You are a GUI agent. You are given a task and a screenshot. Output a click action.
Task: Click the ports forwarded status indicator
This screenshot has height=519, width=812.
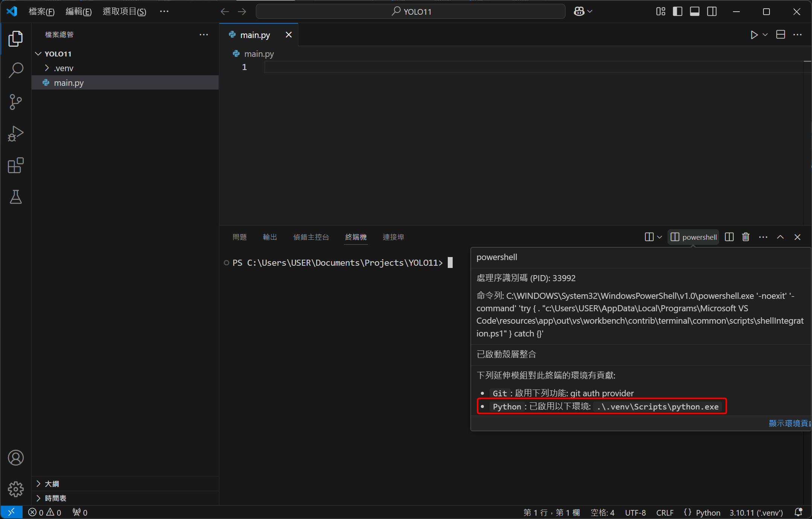[80, 512]
